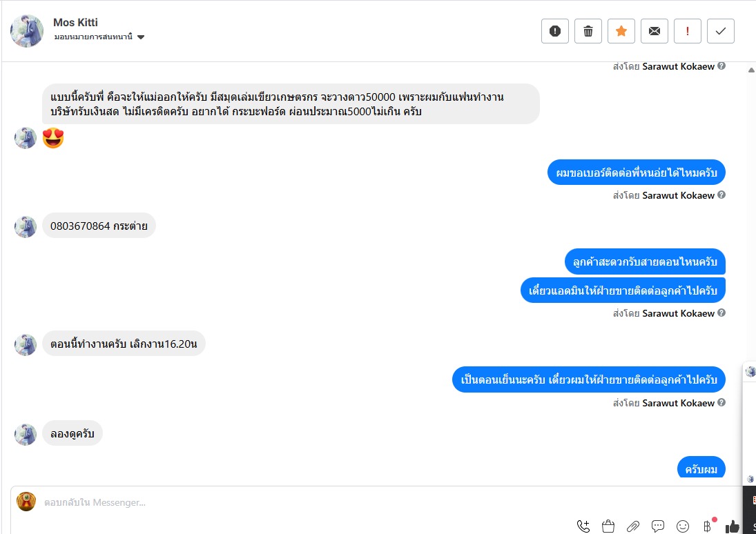Screen dimensions: 756x534
Task: Delete conversation using trash can icon
Action: (588, 31)
